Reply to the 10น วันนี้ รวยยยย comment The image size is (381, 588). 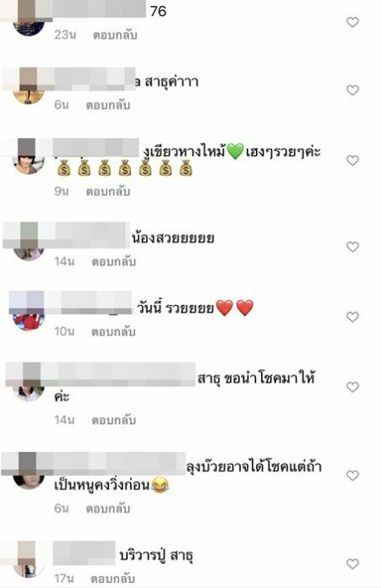click(114, 332)
